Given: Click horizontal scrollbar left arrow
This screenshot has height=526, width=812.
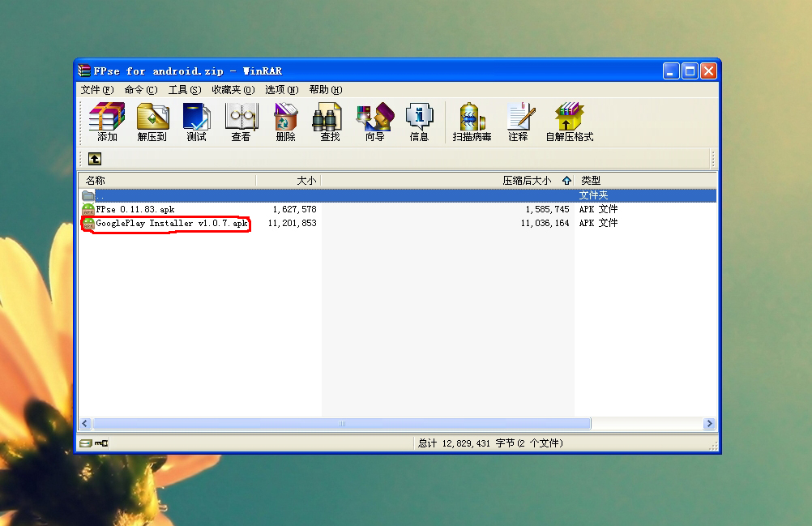Looking at the screenshot, I should [x=85, y=424].
